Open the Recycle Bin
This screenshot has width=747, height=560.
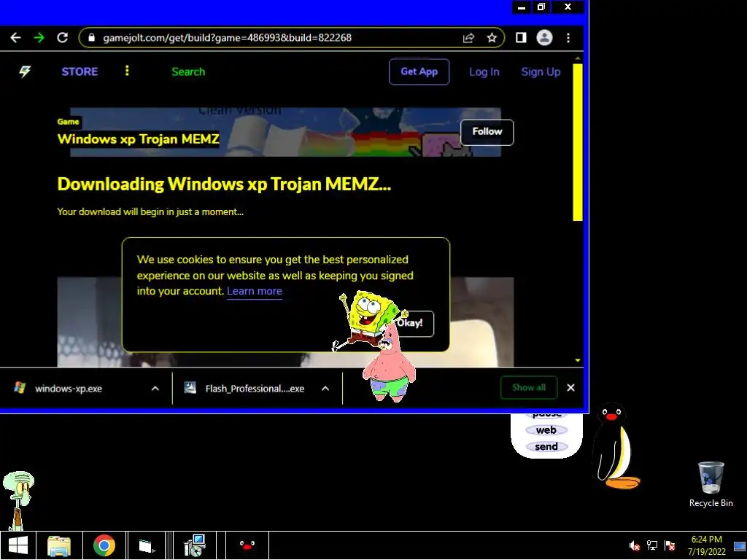711,484
